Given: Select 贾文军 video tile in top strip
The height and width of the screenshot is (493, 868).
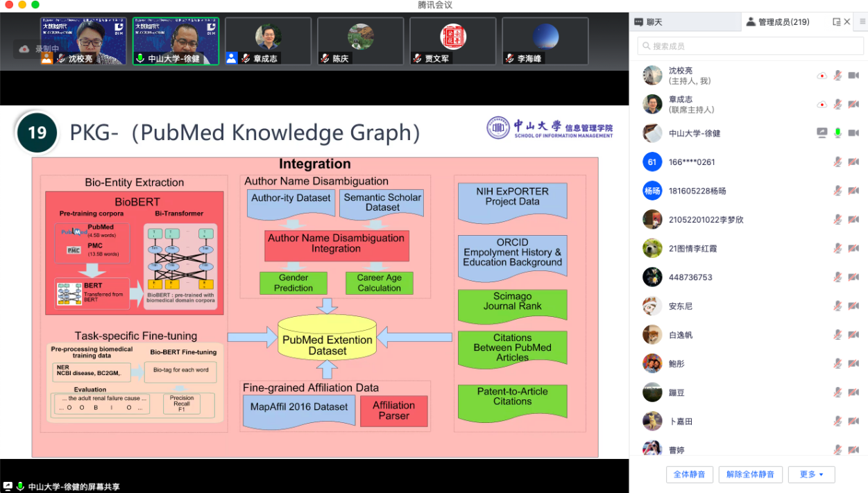Looking at the screenshot, I should [453, 41].
